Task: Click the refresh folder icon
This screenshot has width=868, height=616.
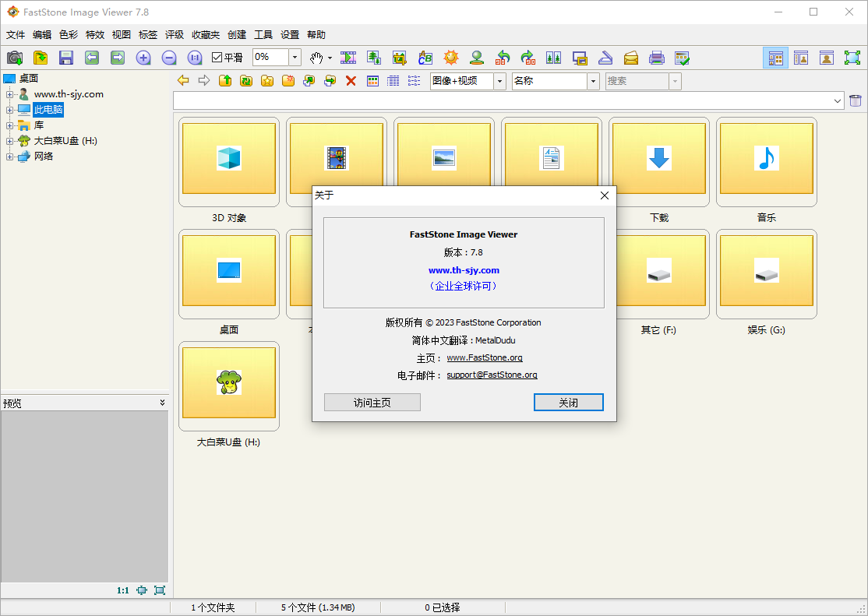Action: 246,81
